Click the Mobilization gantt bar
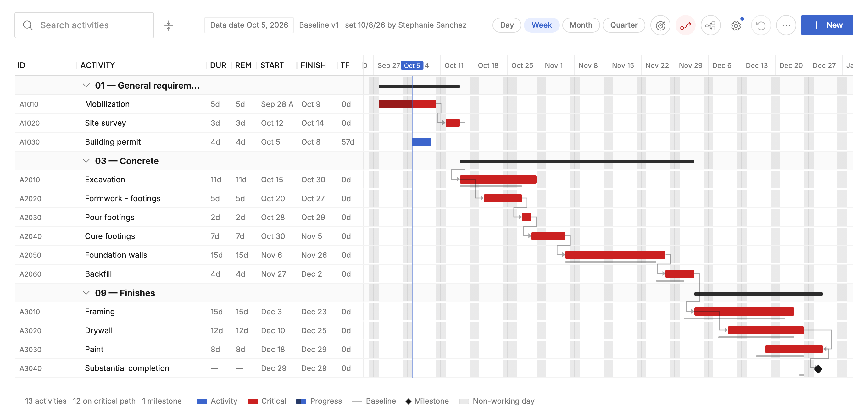Image resolution: width=868 pixels, height=420 pixels. (407, 104)
